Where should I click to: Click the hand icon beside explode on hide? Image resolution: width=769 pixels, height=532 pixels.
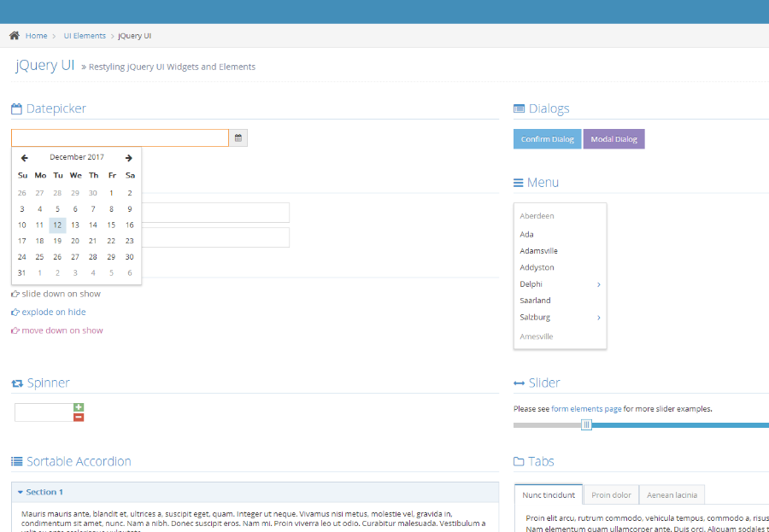(x=15, y=313)
